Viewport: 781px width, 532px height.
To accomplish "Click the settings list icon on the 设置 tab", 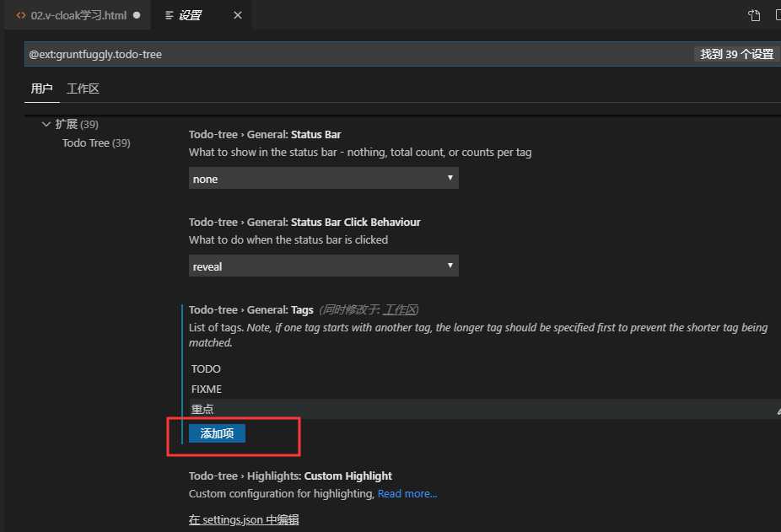I will (x=170, y=15).
